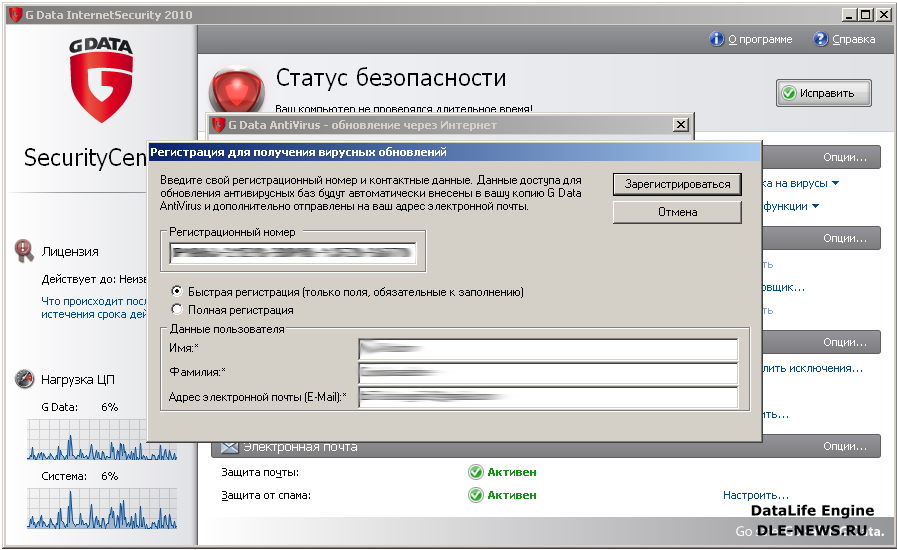Viewport: 897px width, 550px height.
Task: Click the Зарегистрироваться button
Action: (677, 184)
